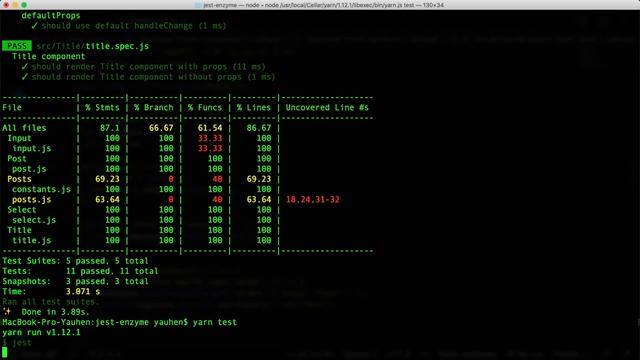This screenshot has width=640, height=360.
Task: Click the 86.67 lines value for All files
Action: (259, 128)
